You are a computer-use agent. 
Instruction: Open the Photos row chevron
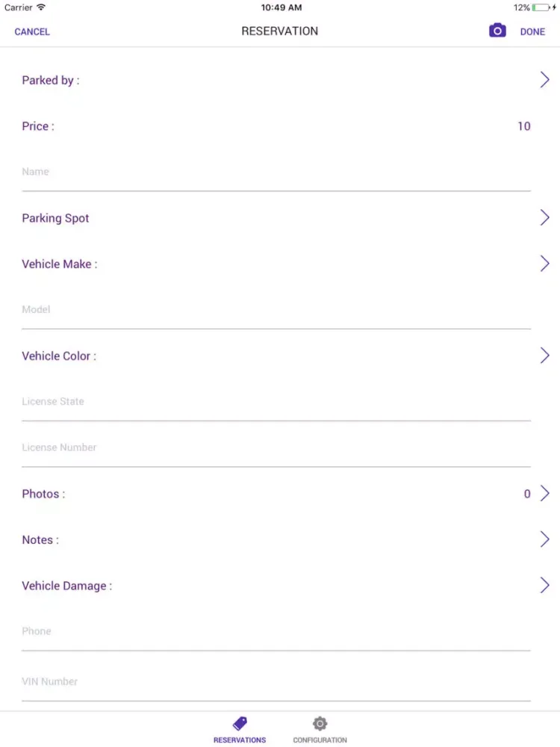point(544,493)
